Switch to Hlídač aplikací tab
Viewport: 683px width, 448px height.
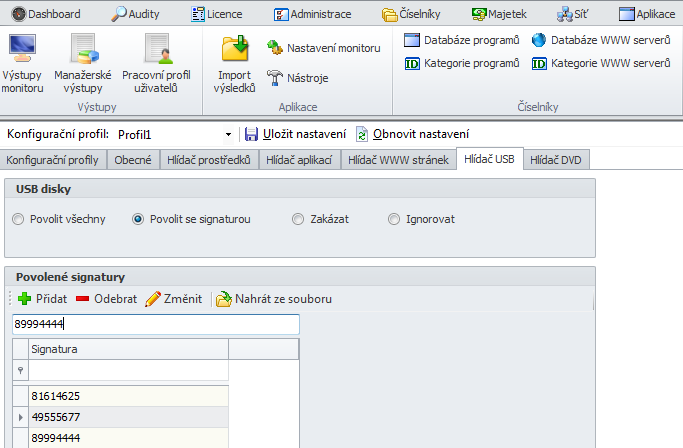click(299, 160)
